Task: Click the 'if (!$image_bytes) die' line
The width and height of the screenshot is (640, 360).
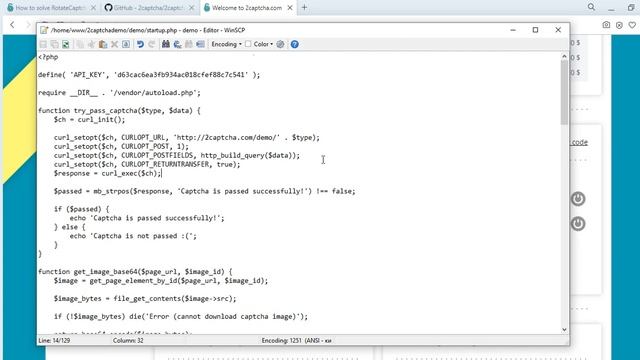Action: coord(181,316)
